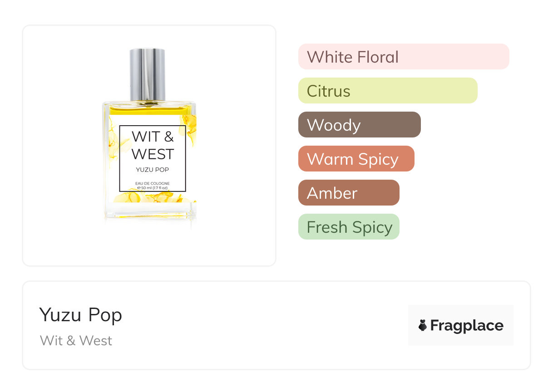553x392 pixels.
Task: Click EAU DE COLOGNE text on bottle
Action: (x=153, y=183)
